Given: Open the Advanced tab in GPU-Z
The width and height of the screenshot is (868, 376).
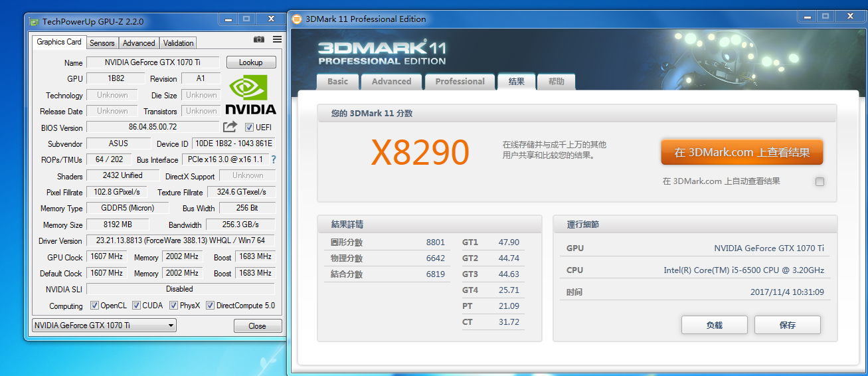Looking at the screenshot, I should tap(139, 43).
